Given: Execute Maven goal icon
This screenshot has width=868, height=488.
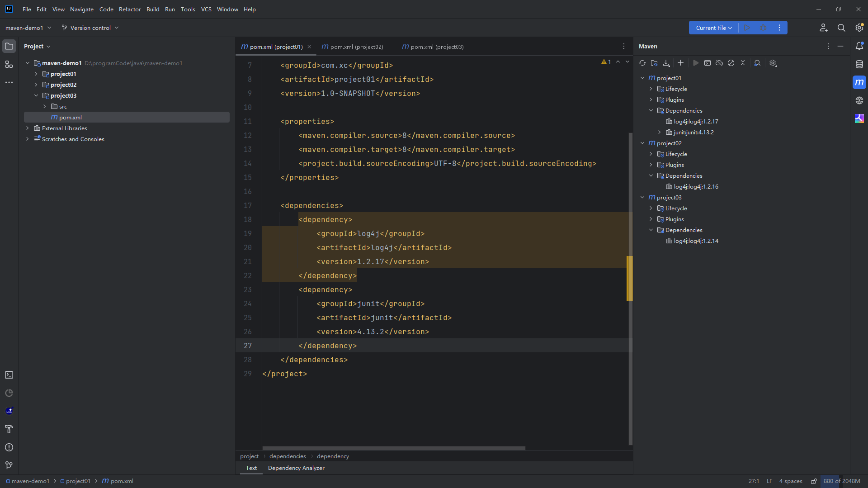Looking at the screenshot, I should tap(708, 63).
